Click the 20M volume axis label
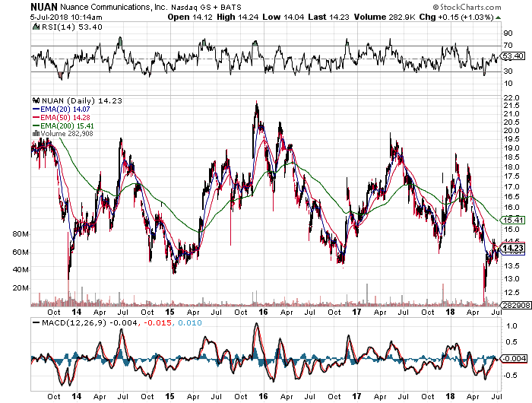 [21, 288]
